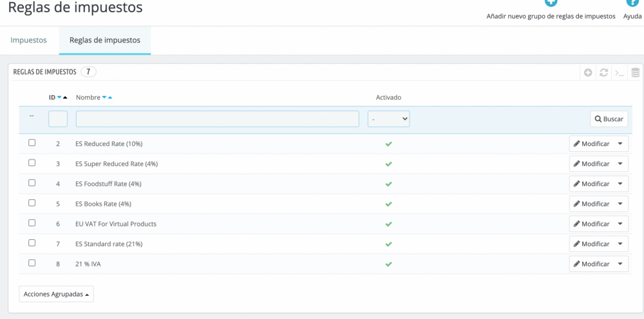Click the add new tax rule plus icon in panel header

click(588, 73)
